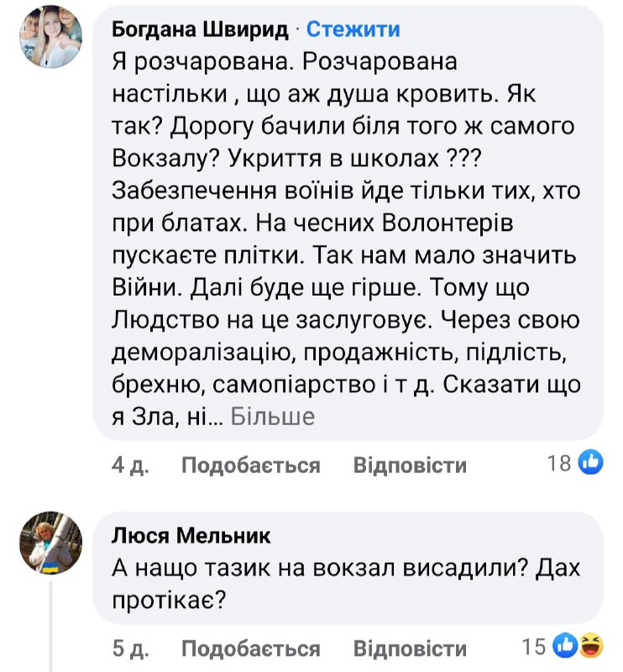Screen dimensions: 623x672
Task: Show the 15 reactions count list
Action: (x=534, y=647)
